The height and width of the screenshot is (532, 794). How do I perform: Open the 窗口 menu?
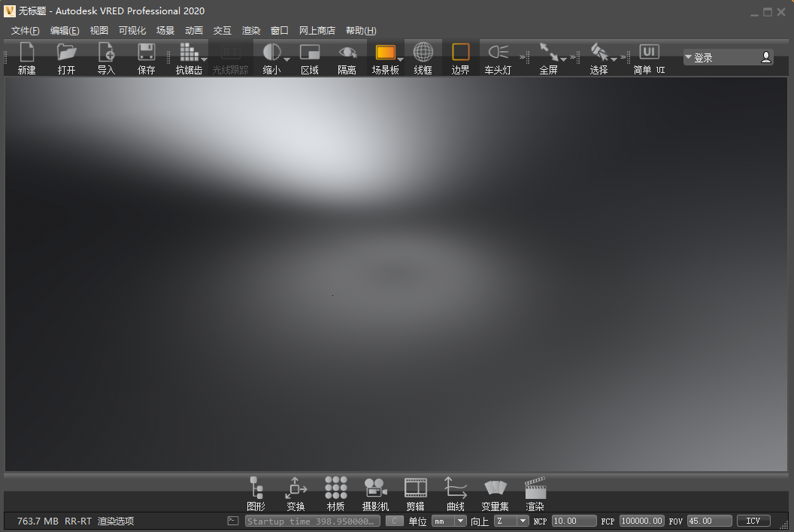[x=280, y=30]
